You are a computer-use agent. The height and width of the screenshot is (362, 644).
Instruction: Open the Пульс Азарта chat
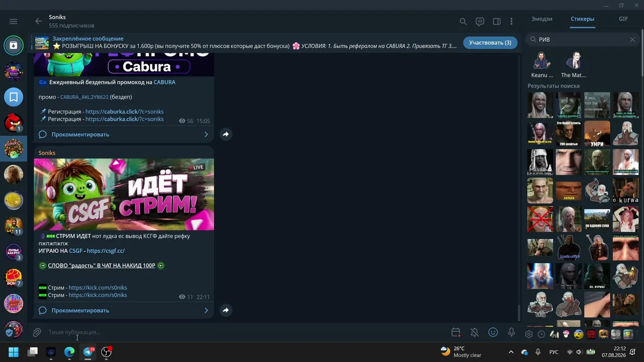click(x=14, y=251)
